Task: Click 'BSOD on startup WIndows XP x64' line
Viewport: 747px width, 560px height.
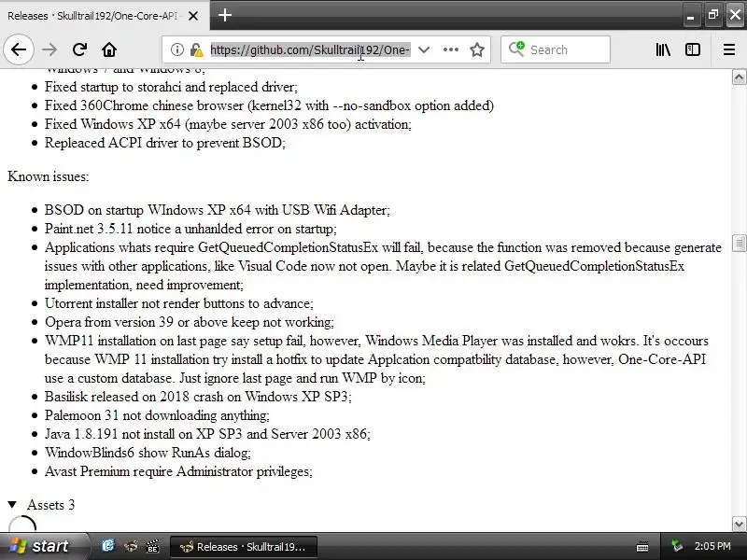Action: [x=218, y=210]
